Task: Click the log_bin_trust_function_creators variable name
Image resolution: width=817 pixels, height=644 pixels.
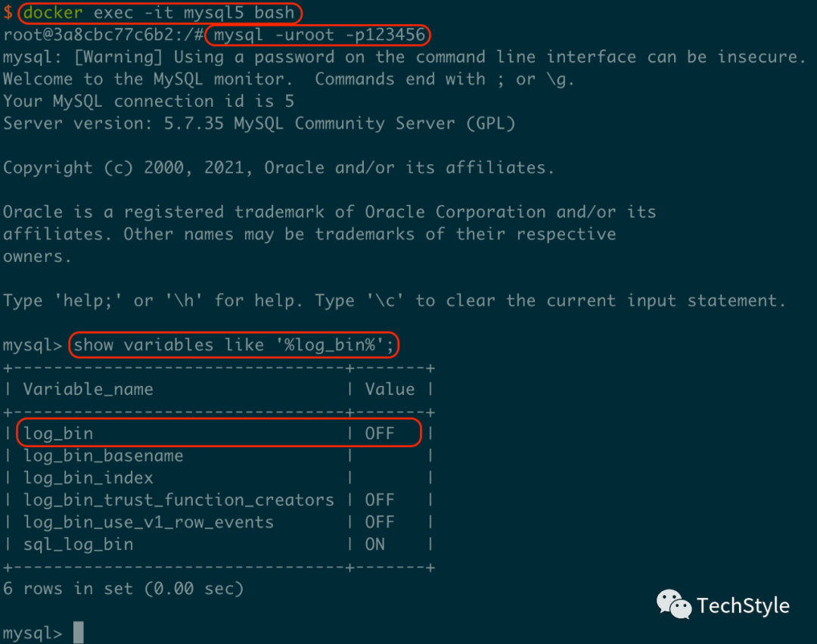Action: [x=179, y=499]
